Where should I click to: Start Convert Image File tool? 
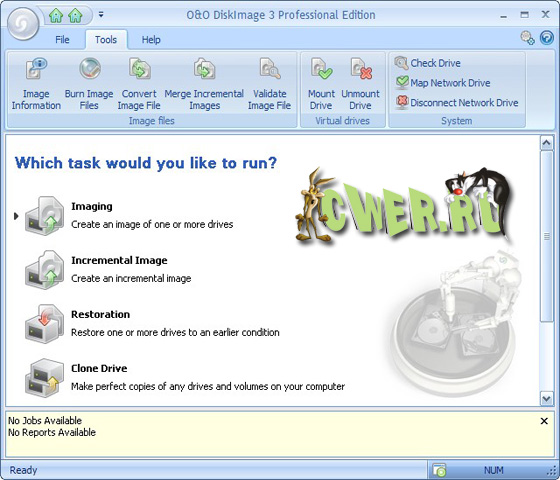tap(139, 84)
